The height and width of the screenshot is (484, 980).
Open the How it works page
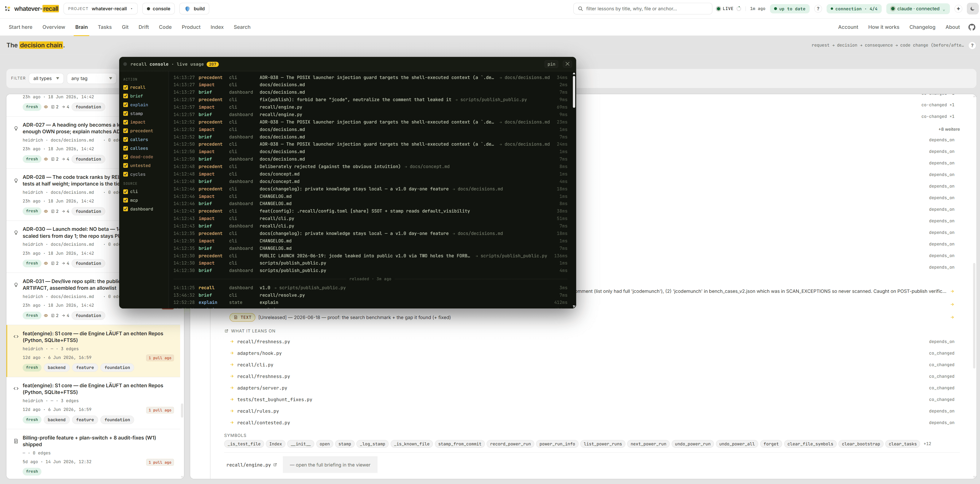[x=883, y=27]
